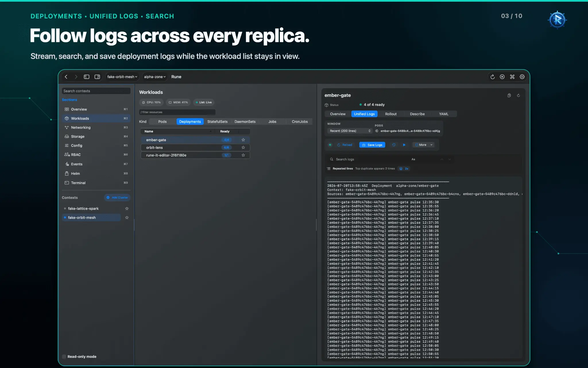Star the rune-it-editor-2f6f180e deployment
Image resolution: width=588 pixels, height=368 pixels.
(243, 155)
